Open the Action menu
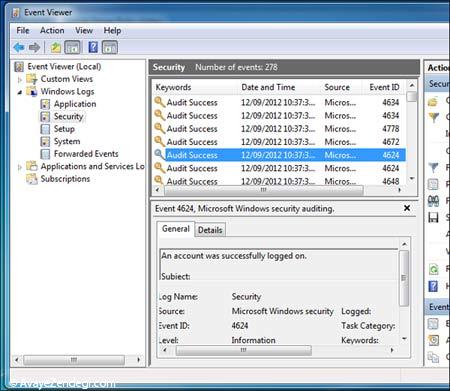Viewport: 450px width, 391px height. coord(52,31)
